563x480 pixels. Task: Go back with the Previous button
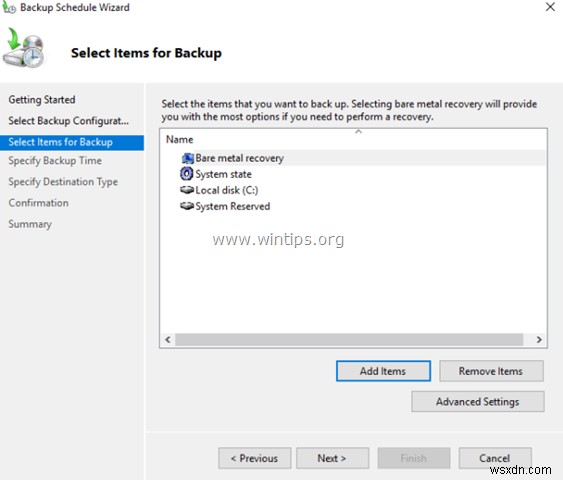[x=255, y=458]
